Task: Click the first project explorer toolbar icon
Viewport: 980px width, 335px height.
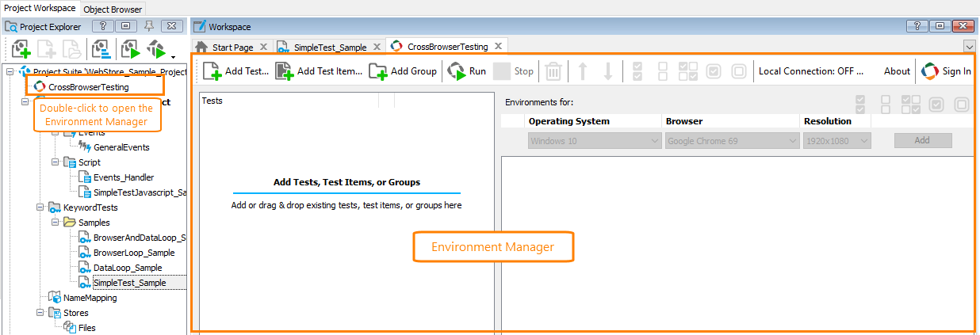Action: [21, 49]
